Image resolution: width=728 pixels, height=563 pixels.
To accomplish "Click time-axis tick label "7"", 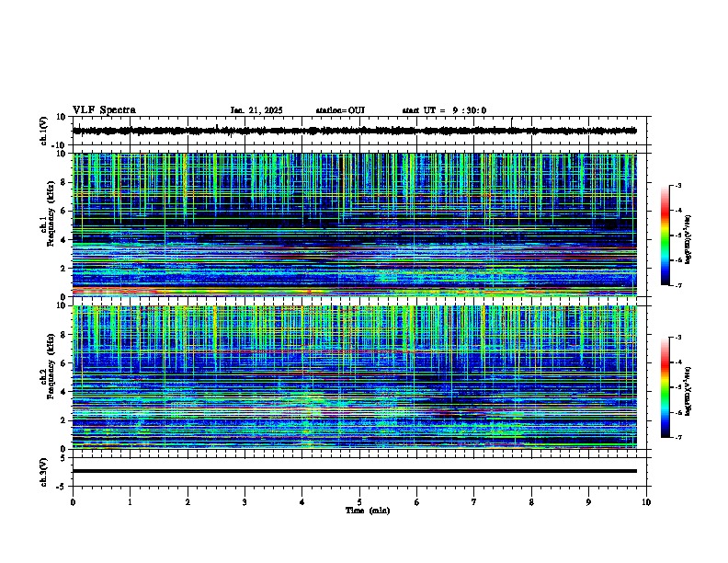I will [474, 502].
